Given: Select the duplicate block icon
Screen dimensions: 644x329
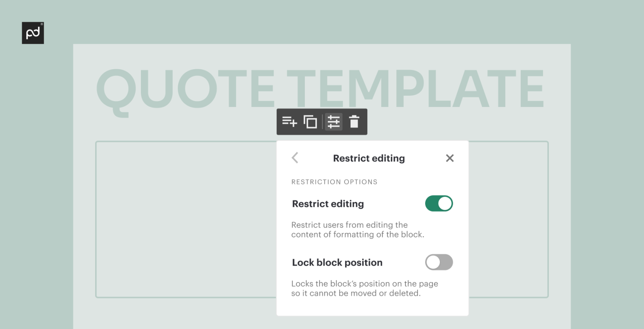Looking at the screenshot, I should (x=310, y=122).
